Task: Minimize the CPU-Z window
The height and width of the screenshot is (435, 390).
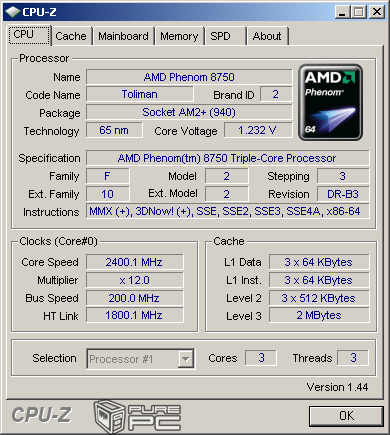Action: pyautogui.click(x=342, y=12)
